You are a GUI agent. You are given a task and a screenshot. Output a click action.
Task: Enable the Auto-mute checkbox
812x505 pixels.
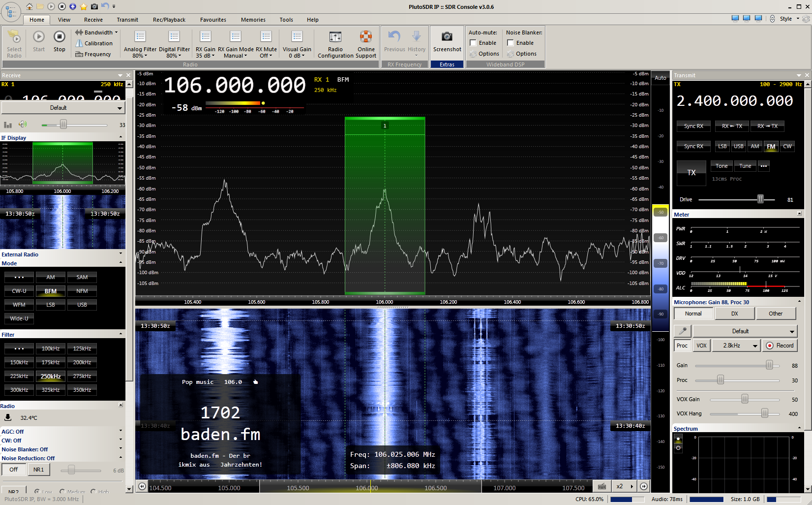click(473, 43)
